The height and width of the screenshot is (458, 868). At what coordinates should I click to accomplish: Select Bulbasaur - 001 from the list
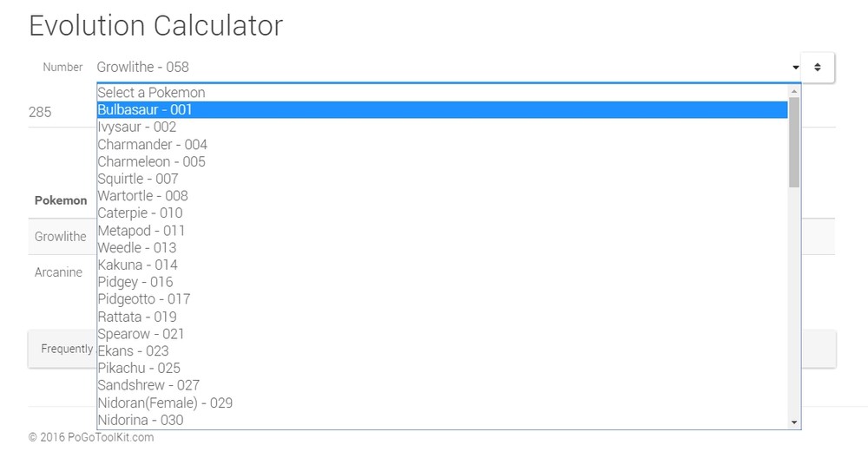click(145, 110)
